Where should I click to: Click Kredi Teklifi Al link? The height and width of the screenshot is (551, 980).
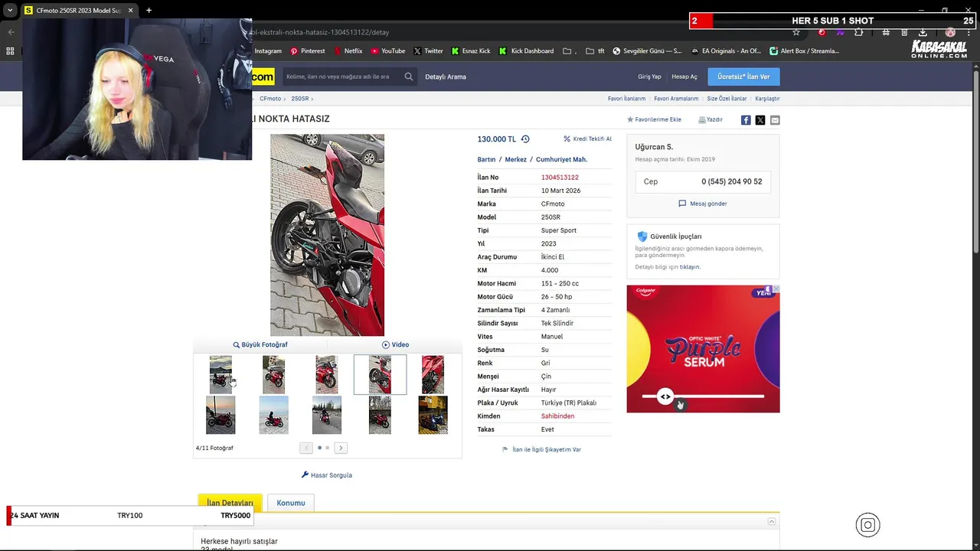587,139
